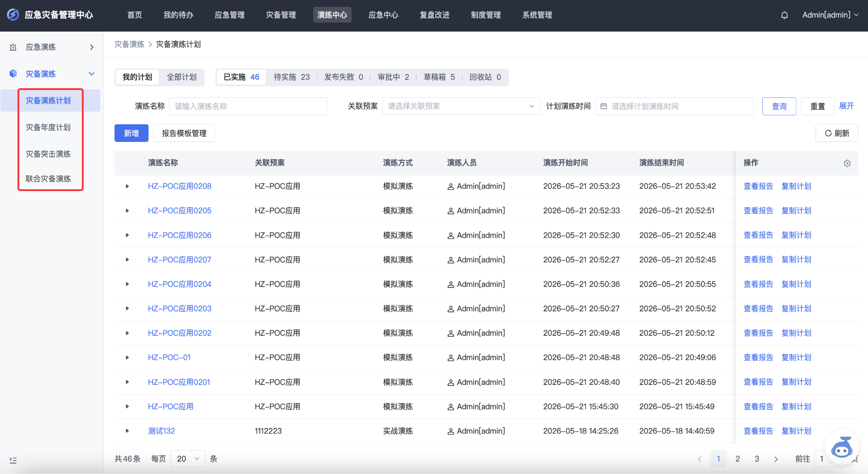The width and height of the screenshot is (868, 474).
Task: Expand the HZ-POC应用0207 row
Action: pos(127,260)
